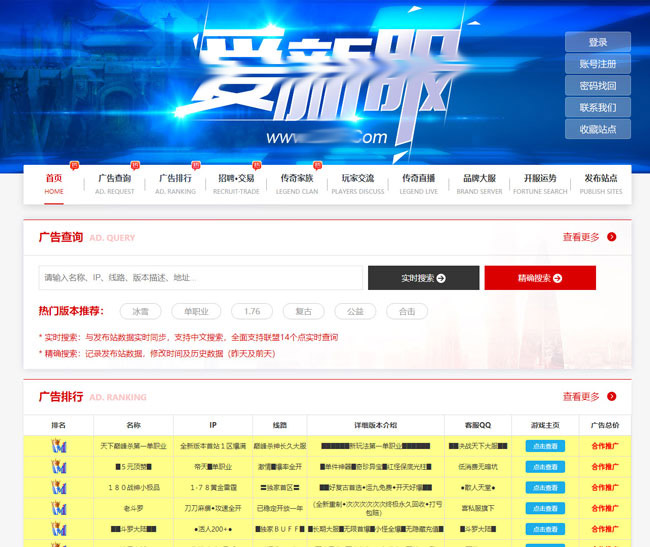Click the arrow icon beside 查看更多 in 广告排行
The height and width of the screenshot is (547, 650).
point(611,396)
